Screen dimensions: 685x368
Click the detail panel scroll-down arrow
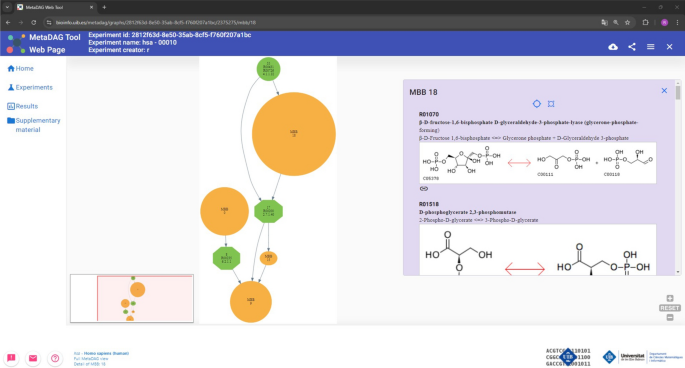[x=678, y=272]
